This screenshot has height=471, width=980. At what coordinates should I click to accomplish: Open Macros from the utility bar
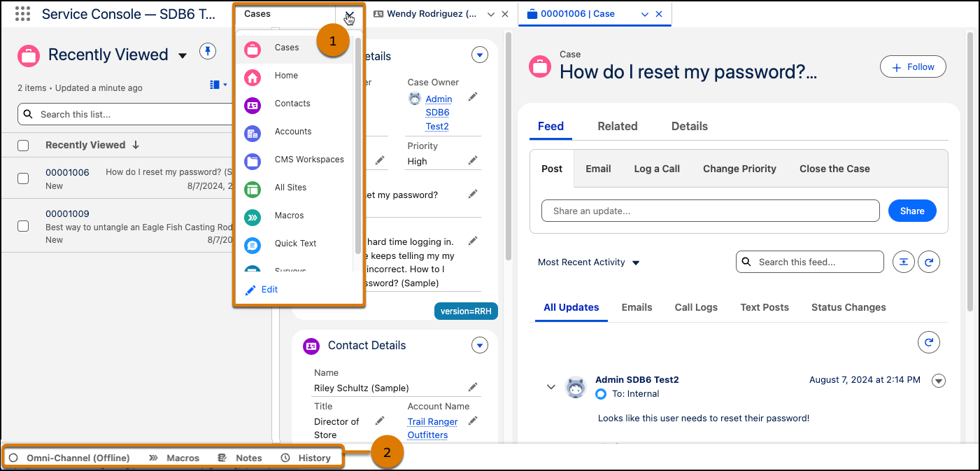click(175, 458)
